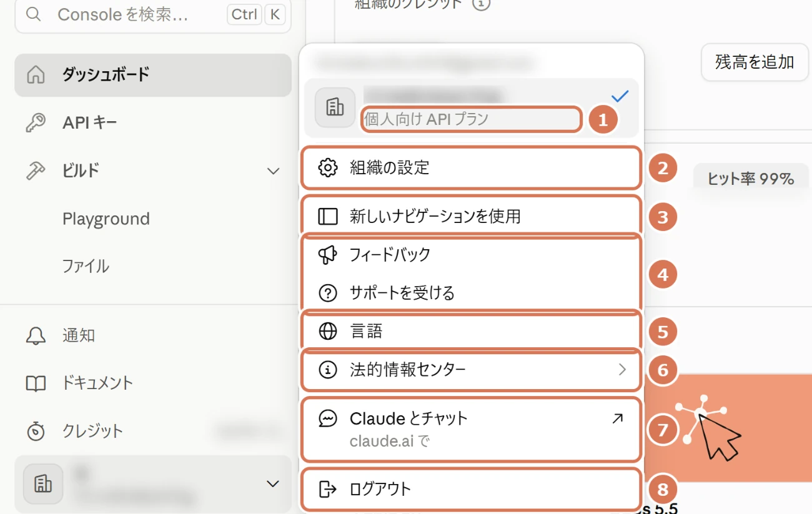Screen dimensions: 812x514
Task: Click Claude とチャット menu label
Action: (408, 418)
